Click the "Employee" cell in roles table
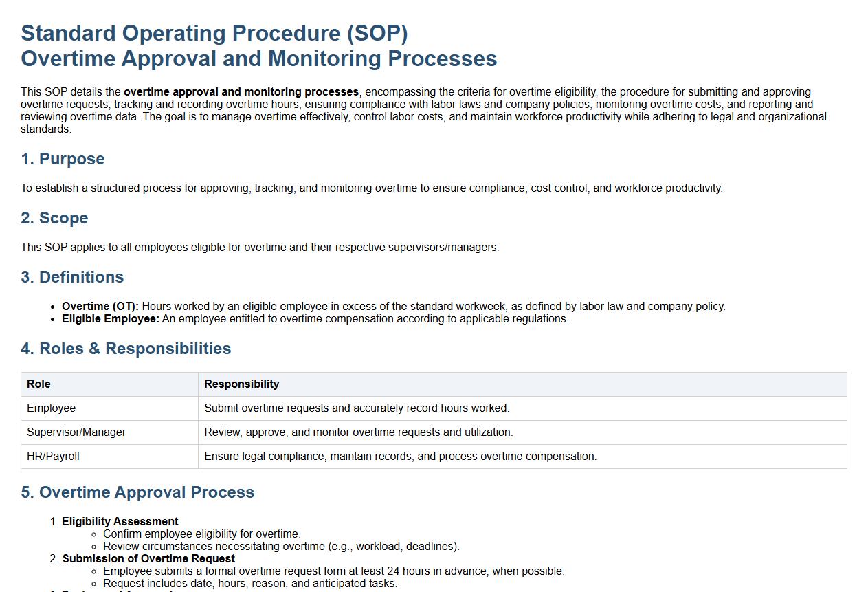This screenshot has width=868, height=592. click(52, 408)
